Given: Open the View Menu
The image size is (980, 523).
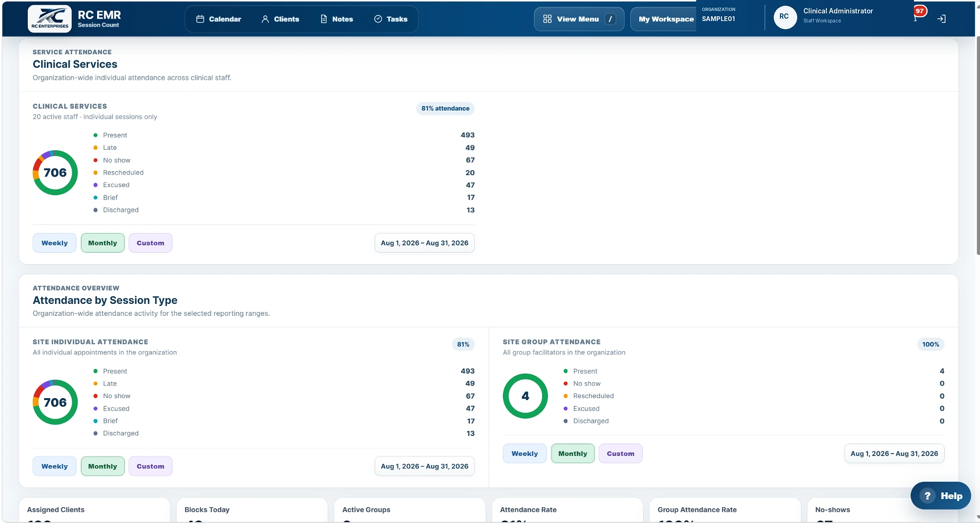Looking at the screenshot, I should tap(579, 19).
